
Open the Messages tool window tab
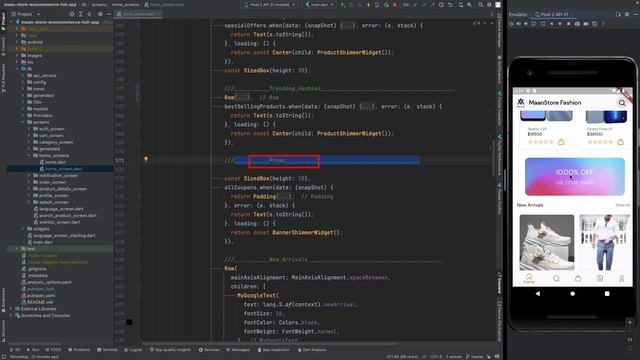[x=238, y=350]
